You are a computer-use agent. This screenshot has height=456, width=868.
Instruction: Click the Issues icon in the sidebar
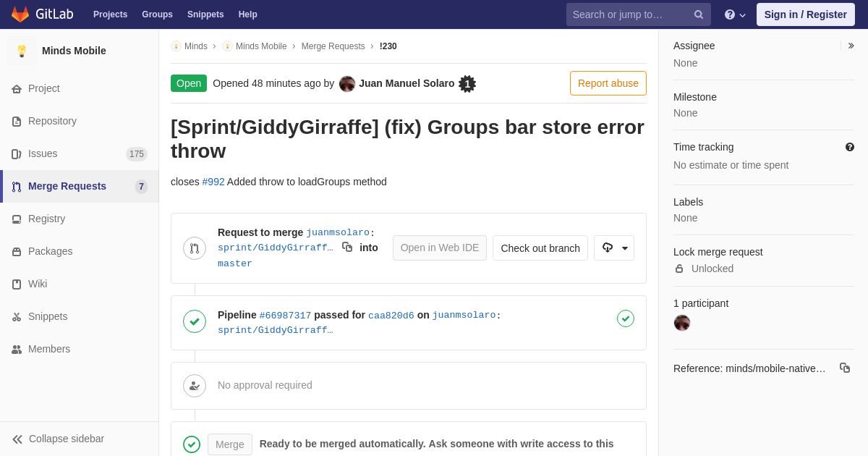(17, 154)
